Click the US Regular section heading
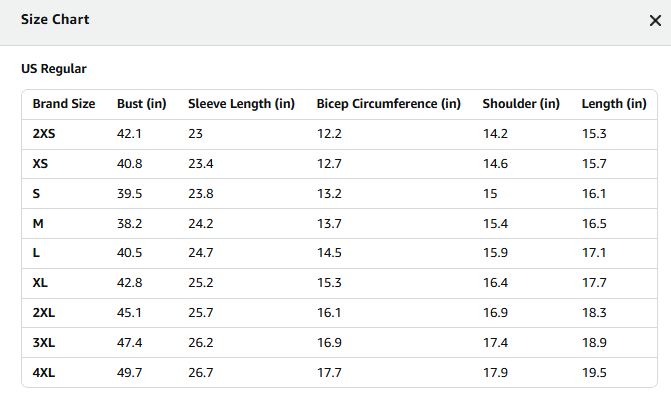Viewport: 671px width, 415px height. click(54, 69)
